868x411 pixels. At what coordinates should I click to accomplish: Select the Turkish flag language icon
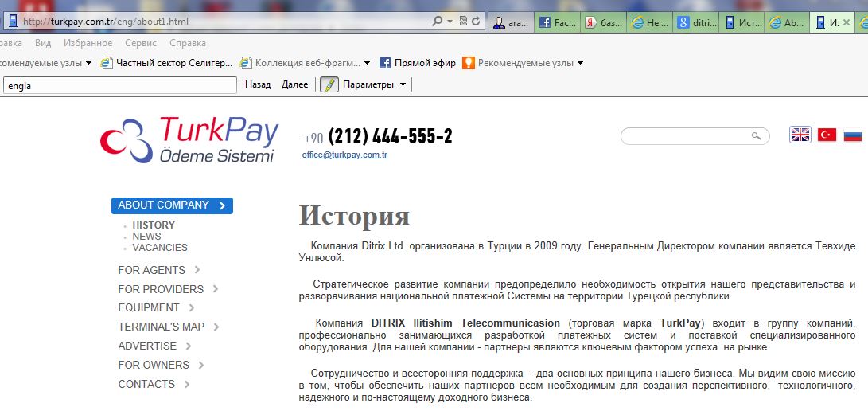[827, 135]
